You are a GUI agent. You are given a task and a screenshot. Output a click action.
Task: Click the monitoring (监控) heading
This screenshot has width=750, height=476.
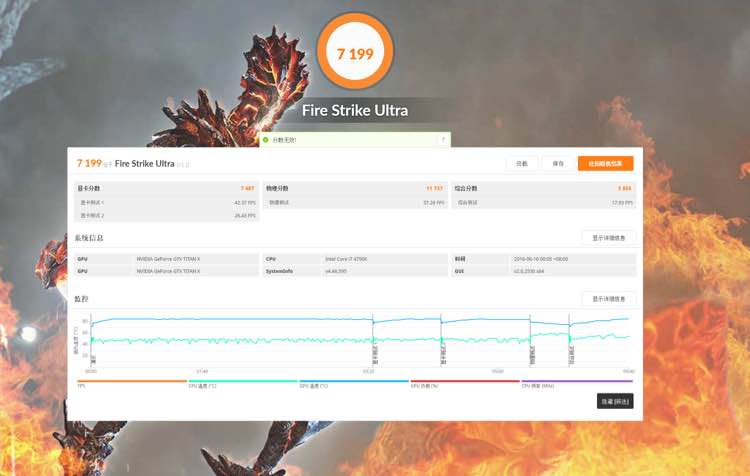coord(81,299)
